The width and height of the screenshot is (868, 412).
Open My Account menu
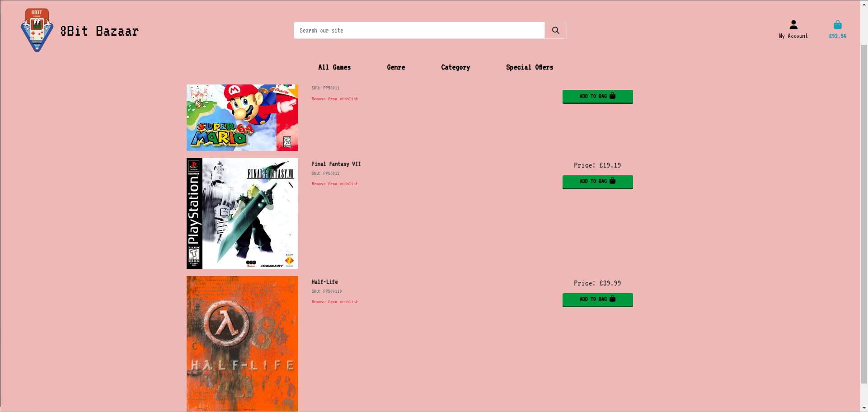[793, 30]
